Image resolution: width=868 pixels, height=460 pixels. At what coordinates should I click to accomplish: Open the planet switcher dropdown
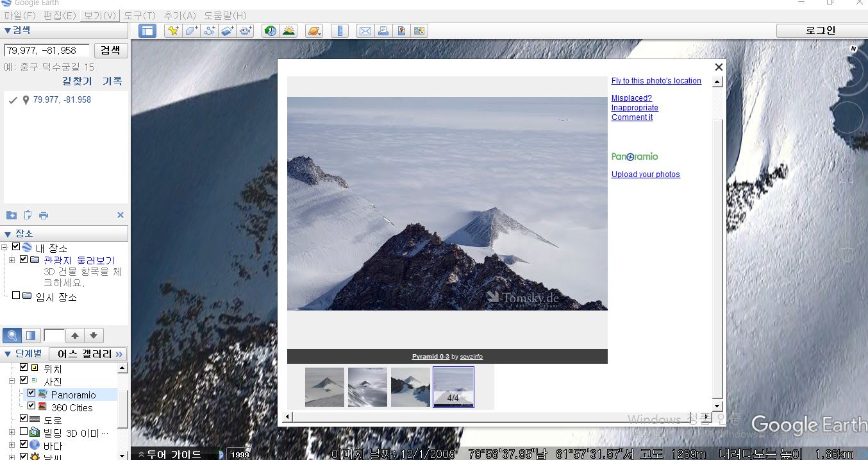pyautogui.click(x=314, y=31)
